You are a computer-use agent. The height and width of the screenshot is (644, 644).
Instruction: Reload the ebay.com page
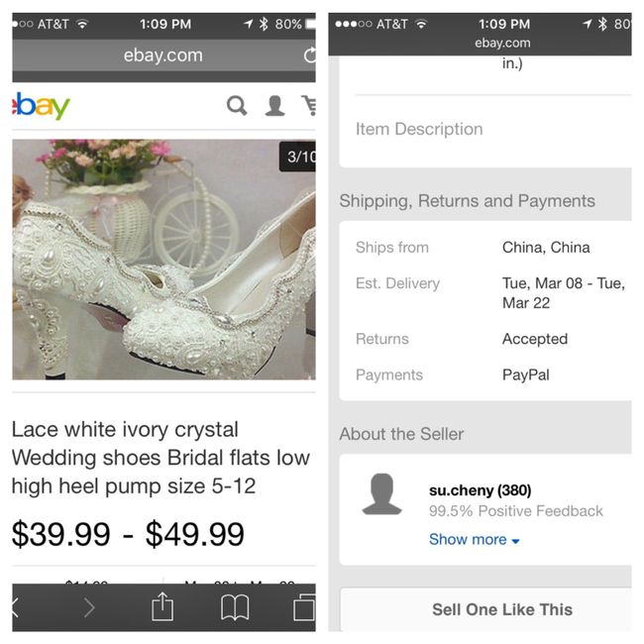coord(309,55)
